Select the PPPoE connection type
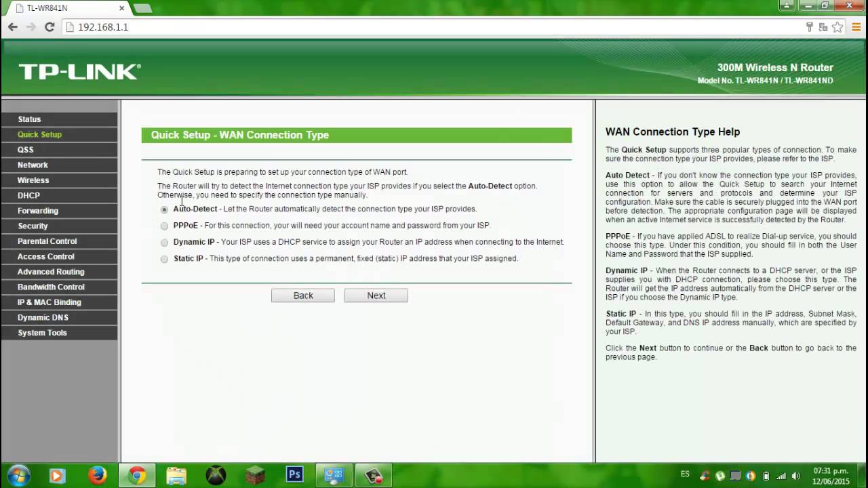868x488 pixels. coord(164,226)
